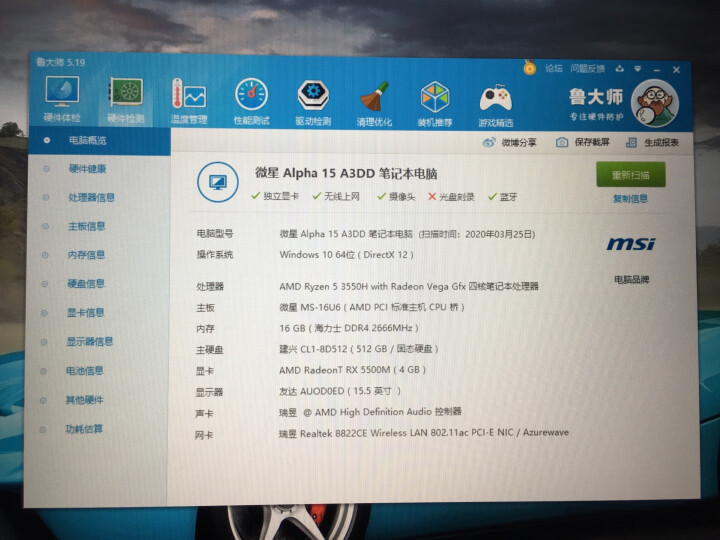Click the 独立显卡 feature indicator
The width and height of the screenshot is (720, 540).
pyautogui.click(x=275, y=196)
